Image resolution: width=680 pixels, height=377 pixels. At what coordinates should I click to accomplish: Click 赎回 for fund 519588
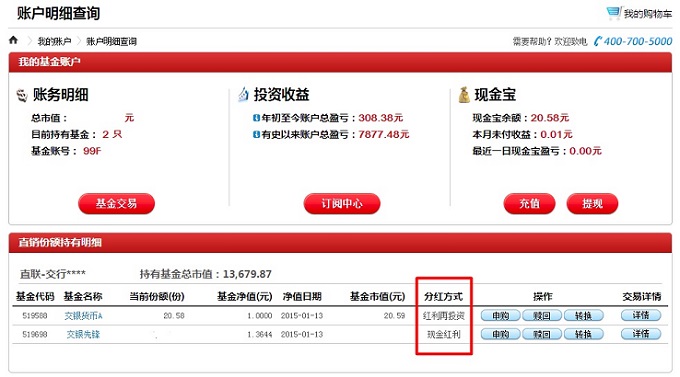[542, 315]
